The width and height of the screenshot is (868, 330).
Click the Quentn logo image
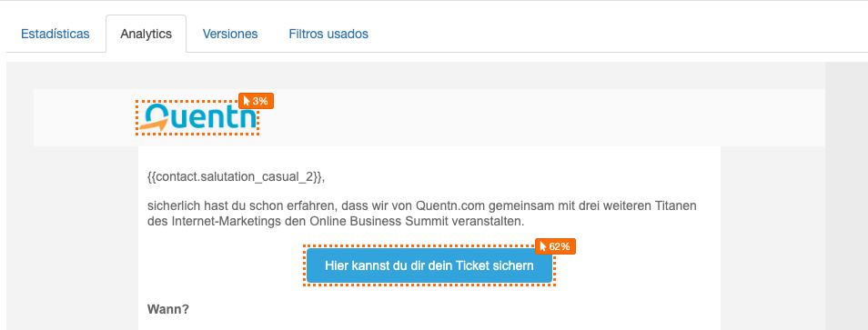point(197,118)
